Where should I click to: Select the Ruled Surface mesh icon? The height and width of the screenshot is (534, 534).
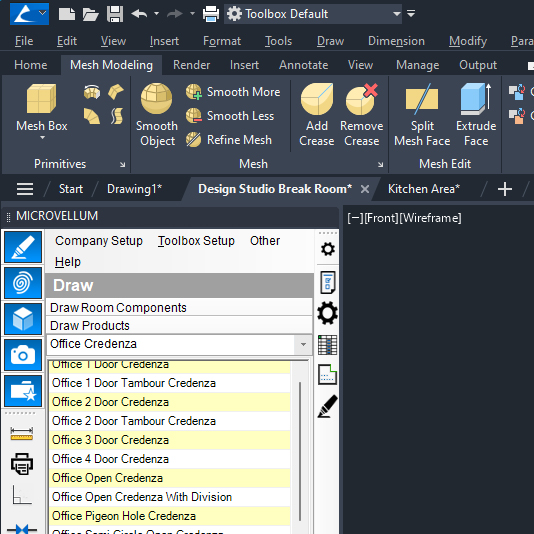coord(92,116)
